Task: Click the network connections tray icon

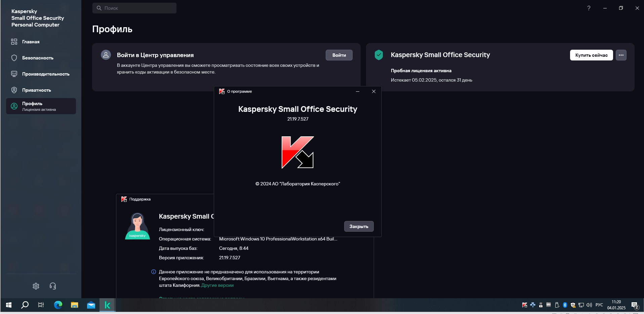Action: (533, 305)
